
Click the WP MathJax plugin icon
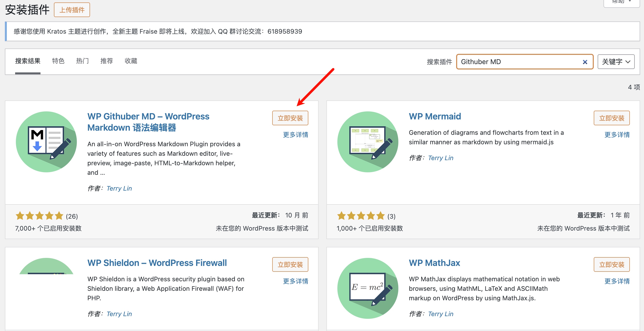point(368,288)
